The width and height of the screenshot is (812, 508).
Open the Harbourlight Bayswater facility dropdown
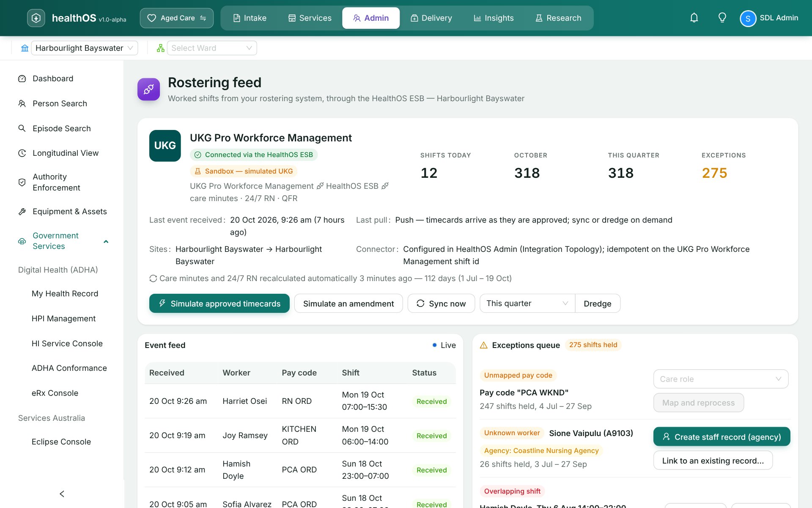(x=85, y=48)
